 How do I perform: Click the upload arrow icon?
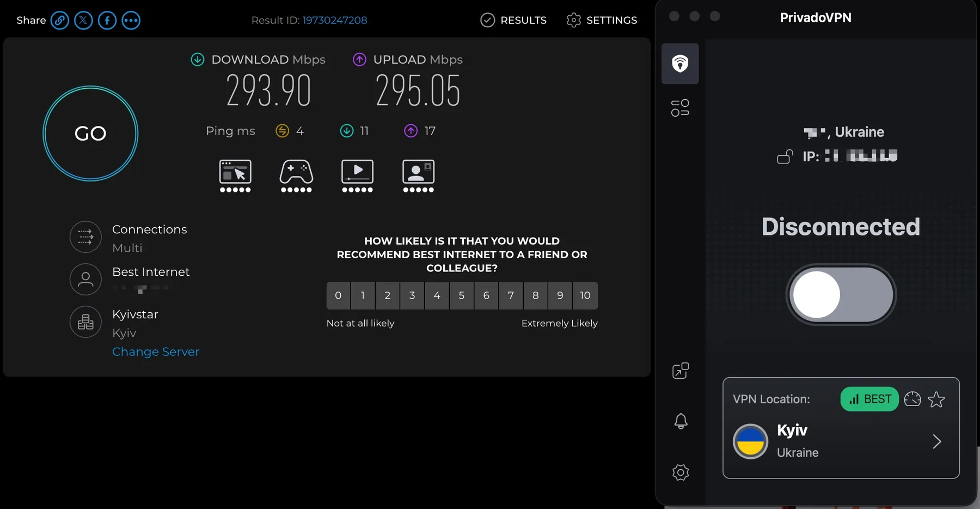(359, 59)
